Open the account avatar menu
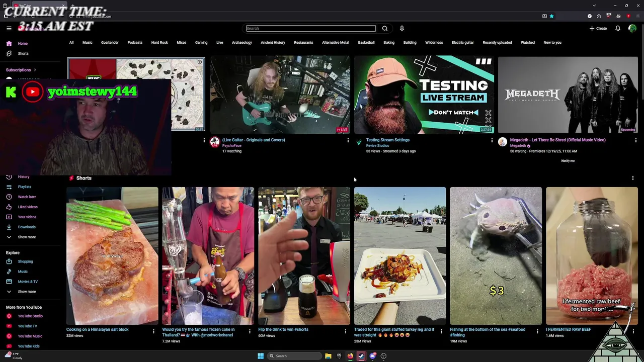This screenshot has height=362, width=644. (x=632, y=28)
